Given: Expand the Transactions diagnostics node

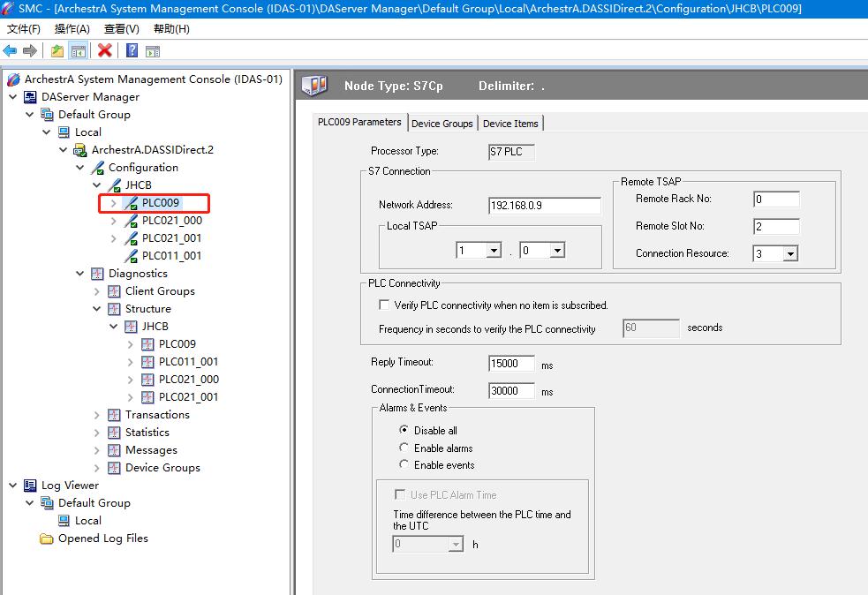Looking at the screenshot, I should pyautogui.click(x=97, y=415).
